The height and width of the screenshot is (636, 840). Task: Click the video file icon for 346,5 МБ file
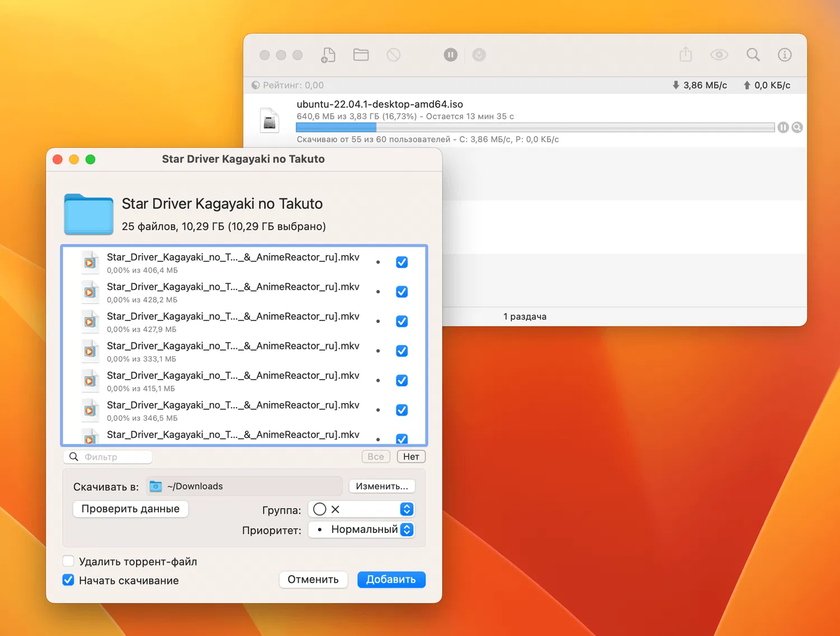click(90, 411)
